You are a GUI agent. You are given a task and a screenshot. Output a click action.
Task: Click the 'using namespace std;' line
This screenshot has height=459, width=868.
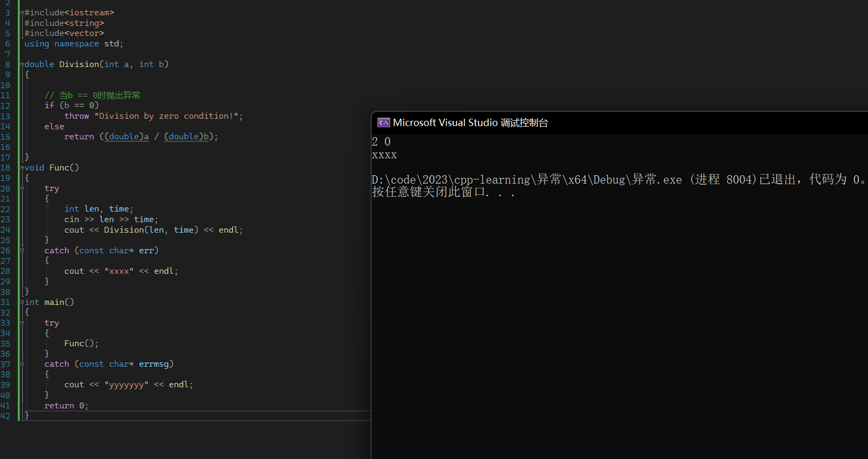(74, 43)
